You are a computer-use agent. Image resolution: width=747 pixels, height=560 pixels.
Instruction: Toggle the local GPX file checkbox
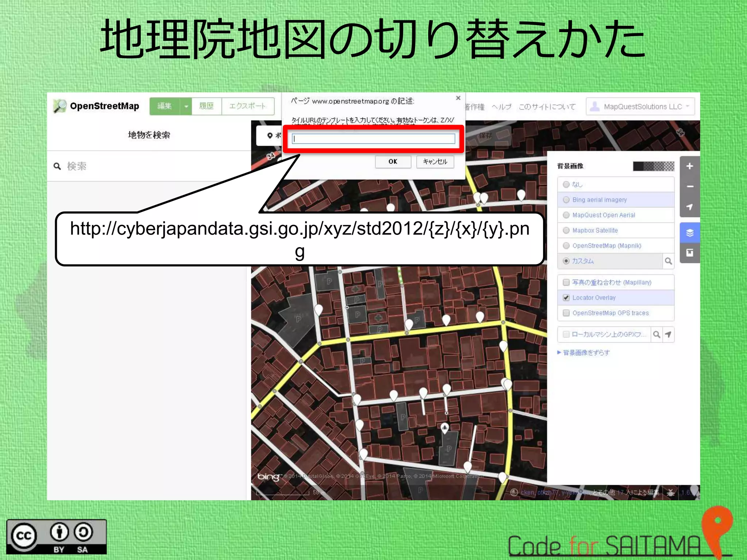(566, 334)
